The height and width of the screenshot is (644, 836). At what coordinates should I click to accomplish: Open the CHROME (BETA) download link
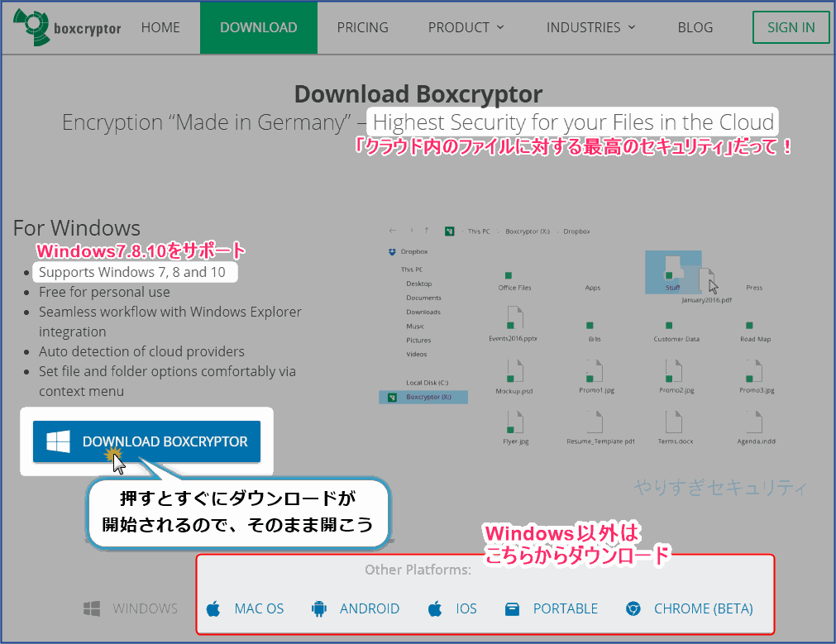click(x=704, y=608)
